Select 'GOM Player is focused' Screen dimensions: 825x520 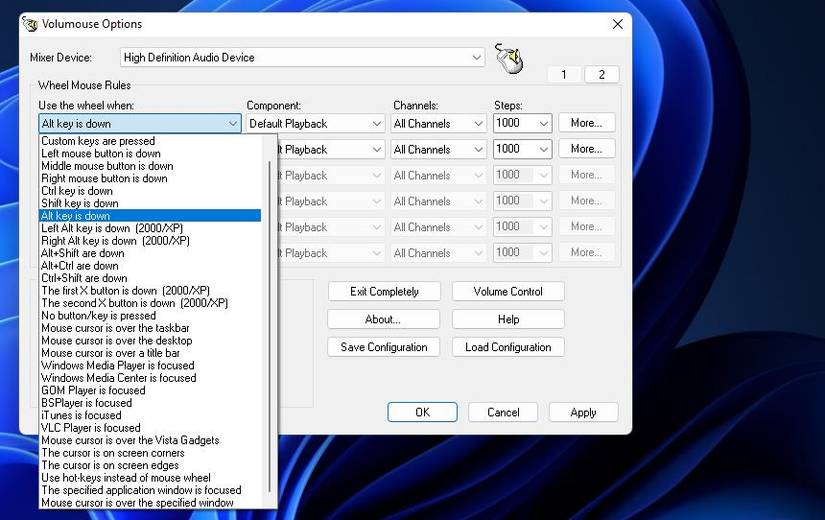point(150,391)
